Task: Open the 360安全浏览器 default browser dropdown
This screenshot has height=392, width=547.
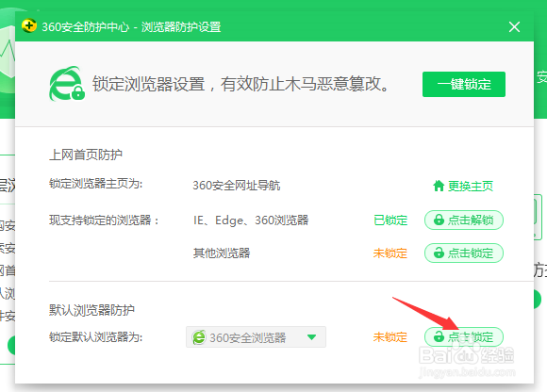Action: (257, 337)
